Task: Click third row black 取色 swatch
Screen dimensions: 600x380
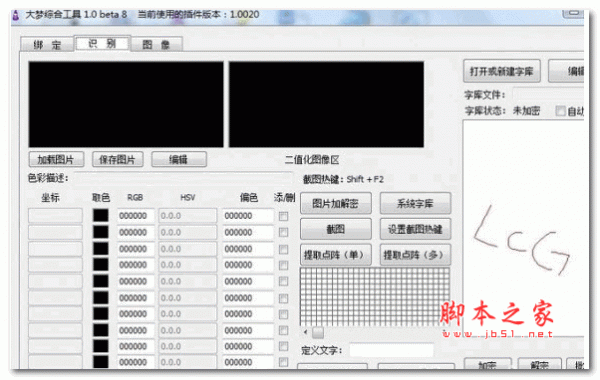Action: [x=101, y=249]
